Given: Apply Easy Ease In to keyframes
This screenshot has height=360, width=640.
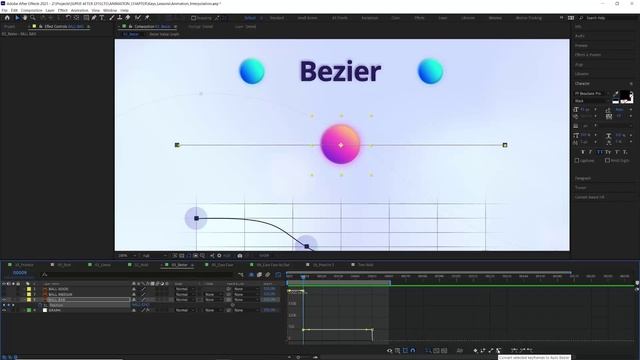Looking at the screenshot, I should click(522, 351).
